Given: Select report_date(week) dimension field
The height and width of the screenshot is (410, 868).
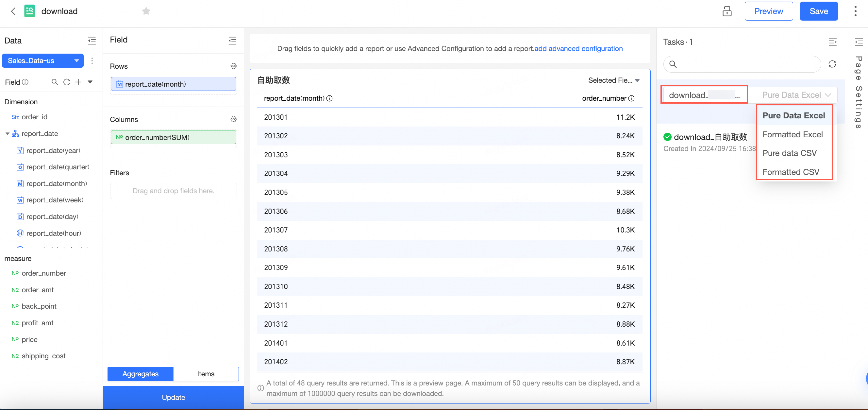Looking at the screenshot, I should (55, 200).
